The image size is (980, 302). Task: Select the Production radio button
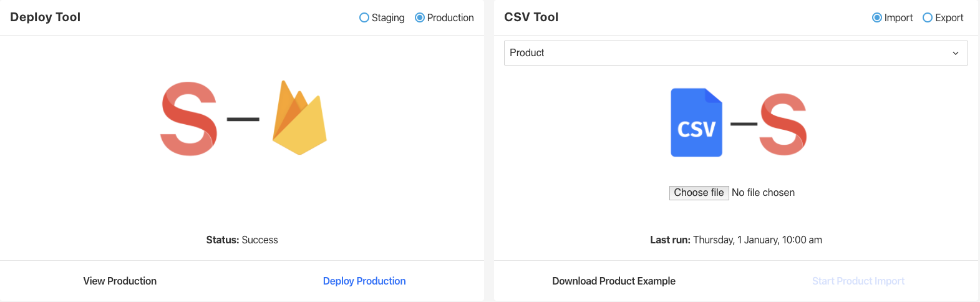point(420,18)
